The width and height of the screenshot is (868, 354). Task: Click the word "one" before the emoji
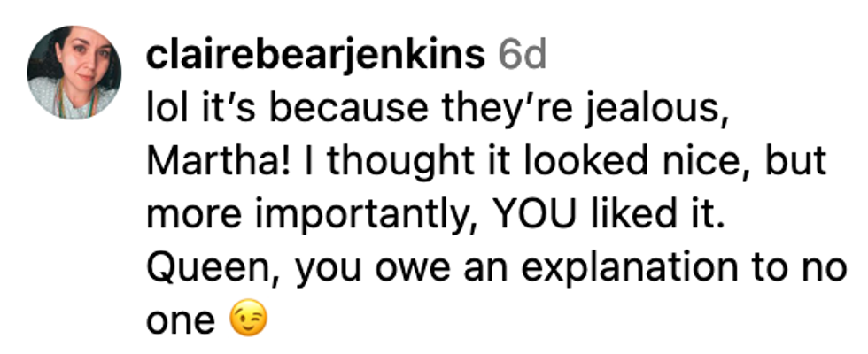(x=180, y=319)
